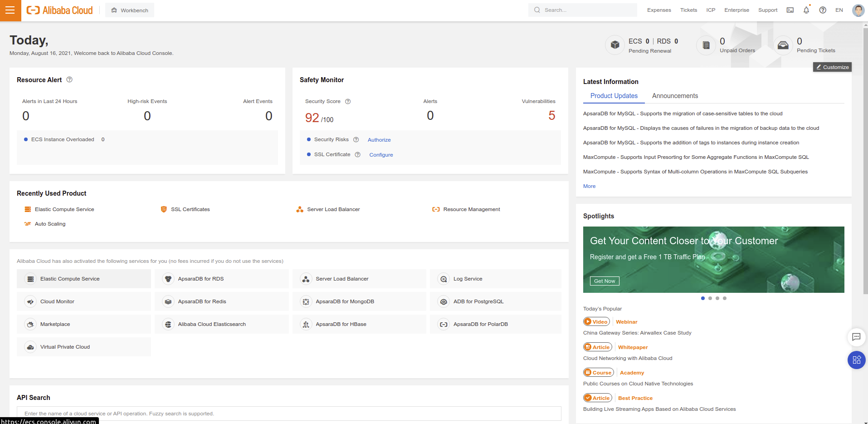Image resolution: width=868 pixels, height=424 pixels.
Task: Open the chat feedback floating button
Action: pyautogui.click(x=856, y=337)
